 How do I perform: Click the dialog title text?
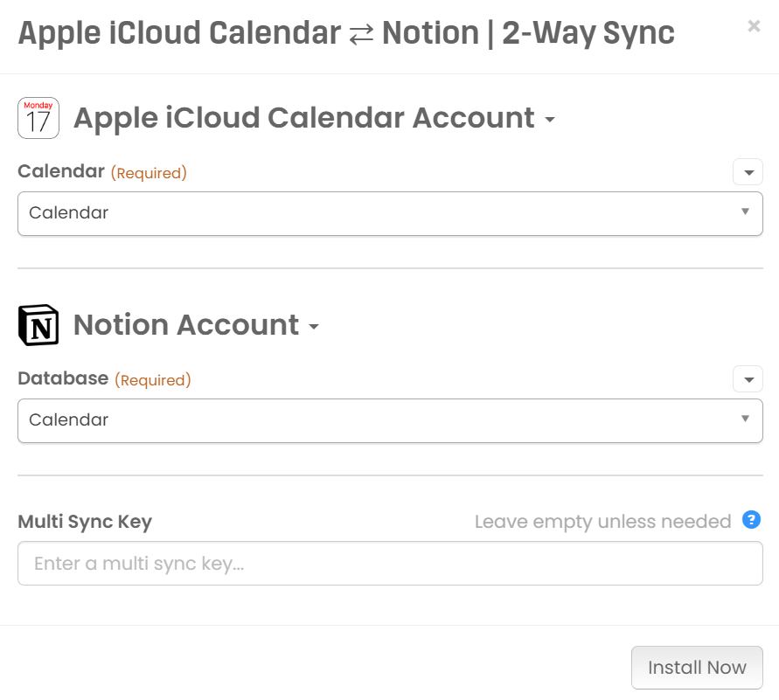click(x=347, y=31)
